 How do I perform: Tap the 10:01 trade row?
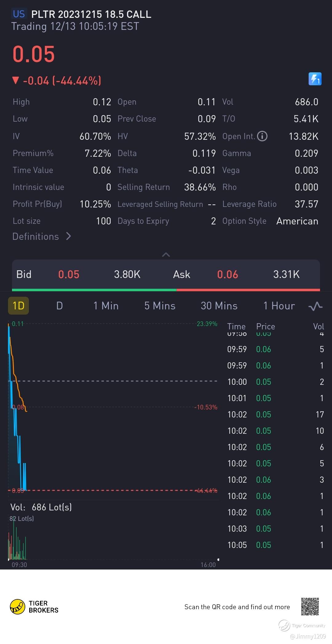(275, 398)
